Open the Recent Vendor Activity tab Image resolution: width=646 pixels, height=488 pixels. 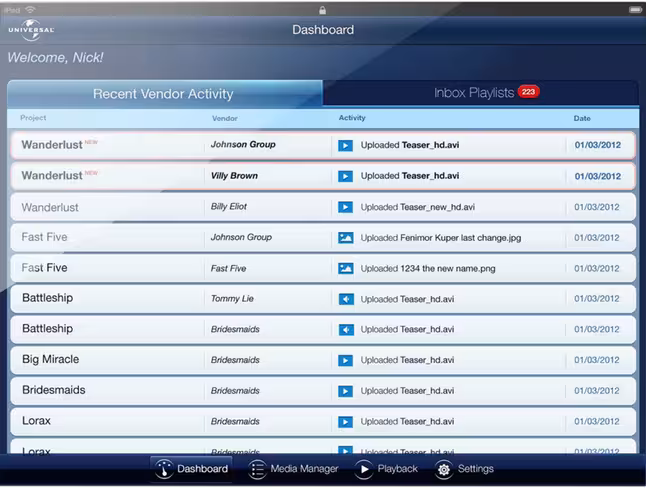165,94
